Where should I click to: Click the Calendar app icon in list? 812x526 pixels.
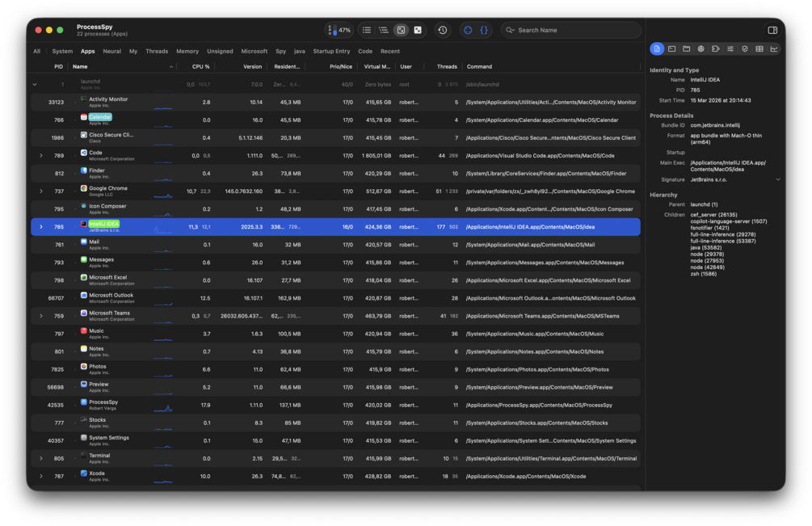coord(83,117)
